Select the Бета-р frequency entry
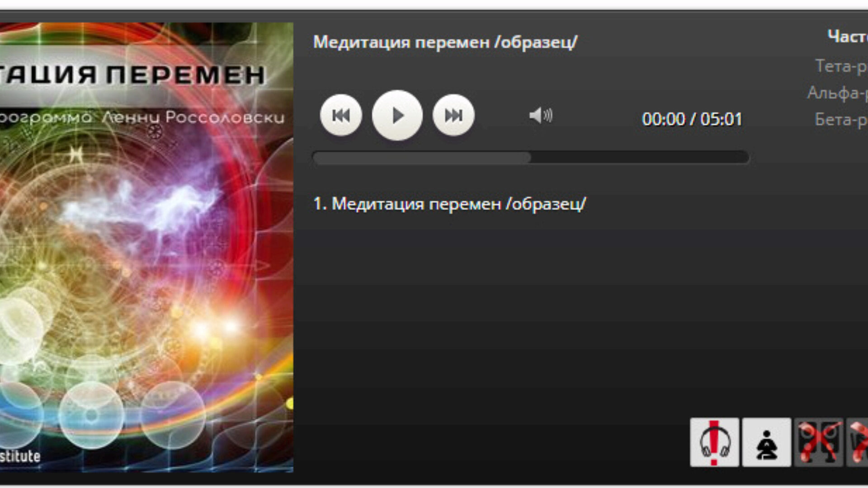The width and height of the screenshot is (868, 488). [841, 119]
